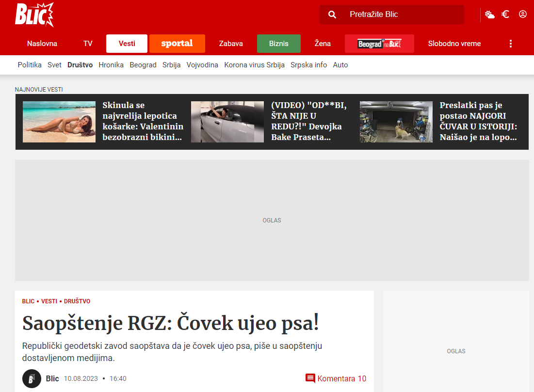Open the Slobodno vreme section
534x392 pixels.
tap(454, 44)
